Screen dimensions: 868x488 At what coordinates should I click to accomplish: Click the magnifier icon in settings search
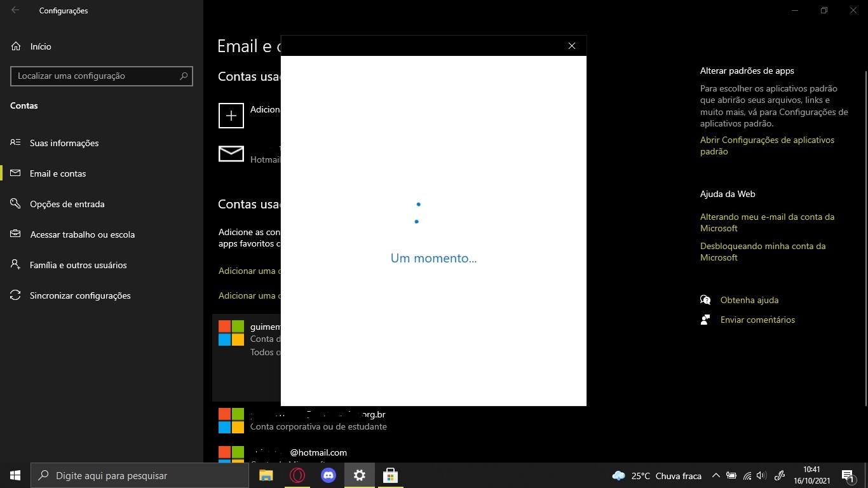184,76
